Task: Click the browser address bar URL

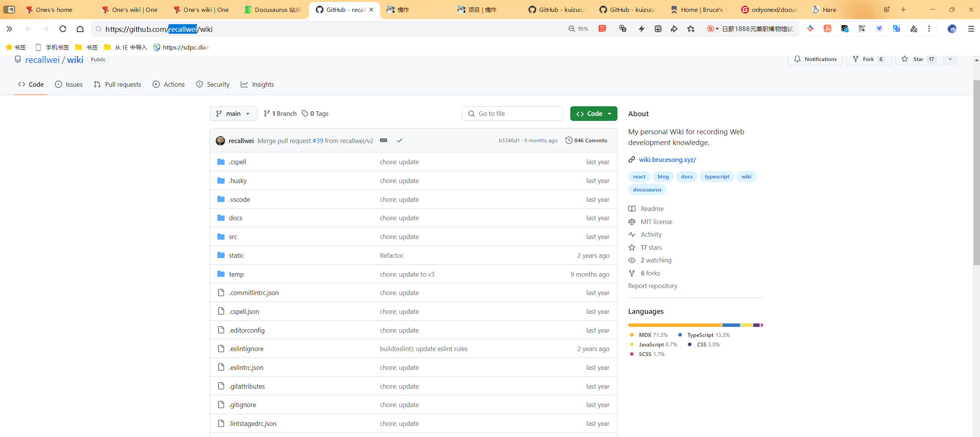Action: point(159,29)
